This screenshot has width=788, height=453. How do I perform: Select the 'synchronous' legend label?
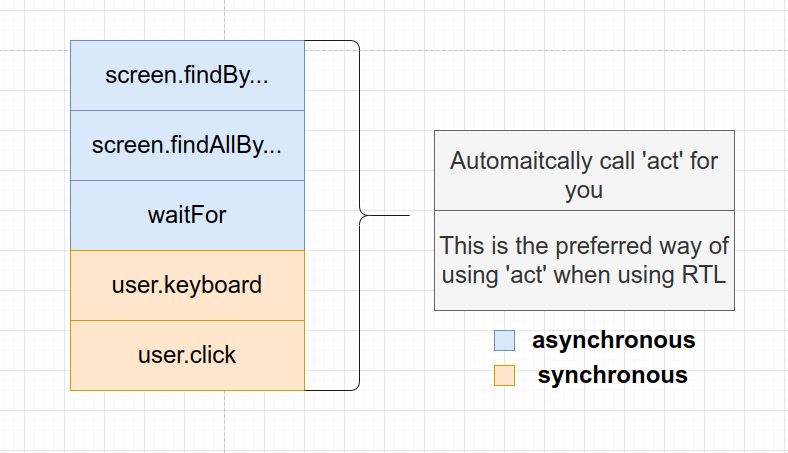(x=613, y=376)
